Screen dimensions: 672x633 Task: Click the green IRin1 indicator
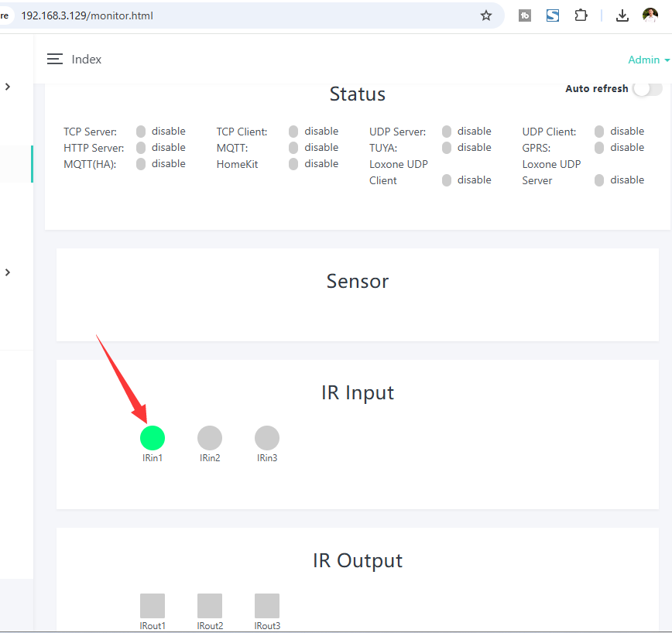point(153,438)
